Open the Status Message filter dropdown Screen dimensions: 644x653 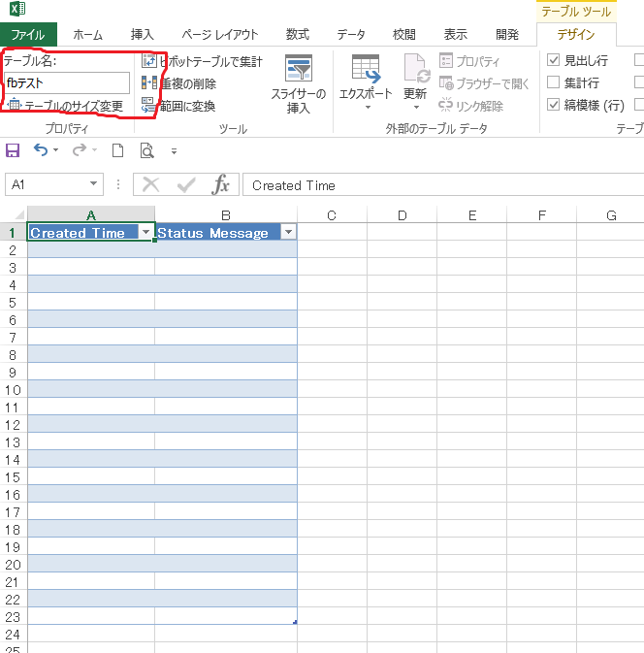pyautogui.click(x=288, y=232)
